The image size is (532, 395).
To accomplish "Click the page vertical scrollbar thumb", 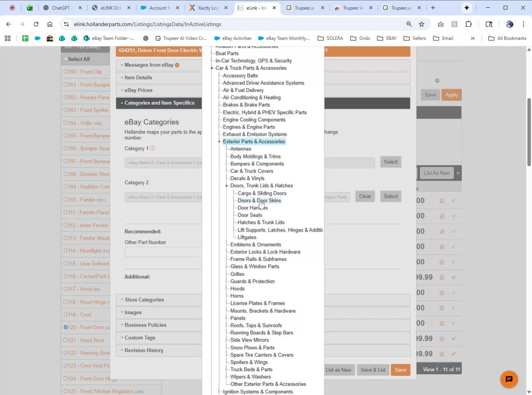I will pos(529,132).
